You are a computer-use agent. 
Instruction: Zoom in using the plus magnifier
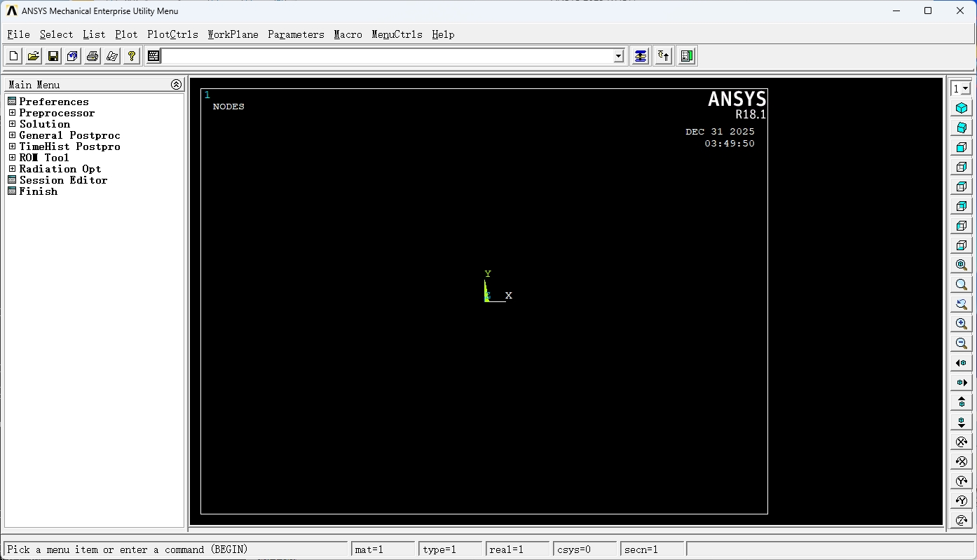961,324
